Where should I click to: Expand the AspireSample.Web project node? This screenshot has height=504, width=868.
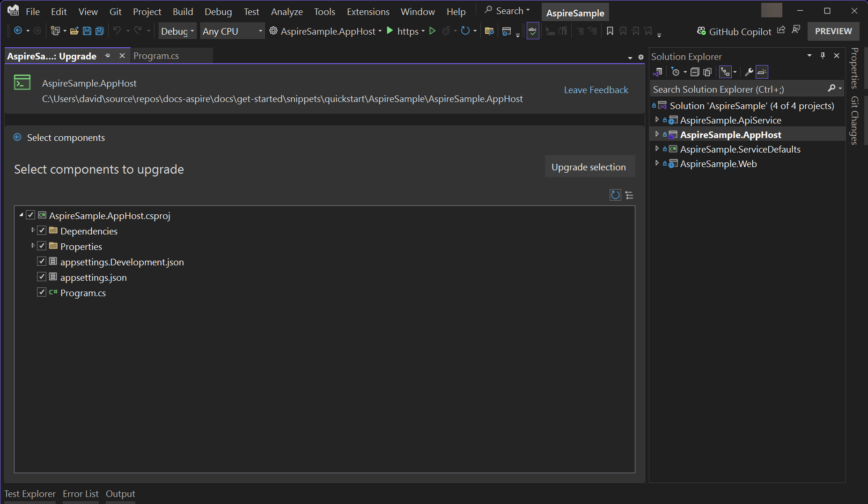(x=657, y=163)
